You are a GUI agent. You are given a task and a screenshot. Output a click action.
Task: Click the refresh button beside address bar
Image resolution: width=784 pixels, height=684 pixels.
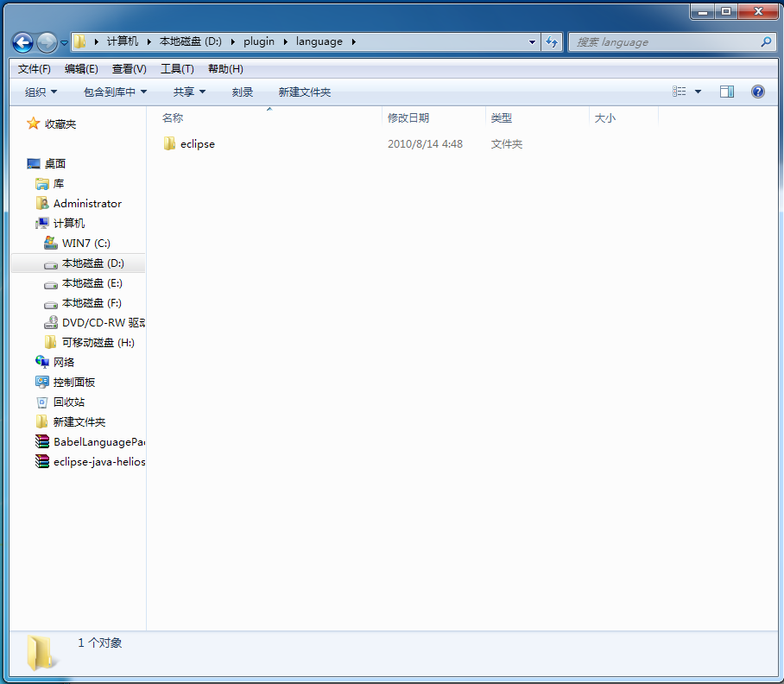click(552, 42)
